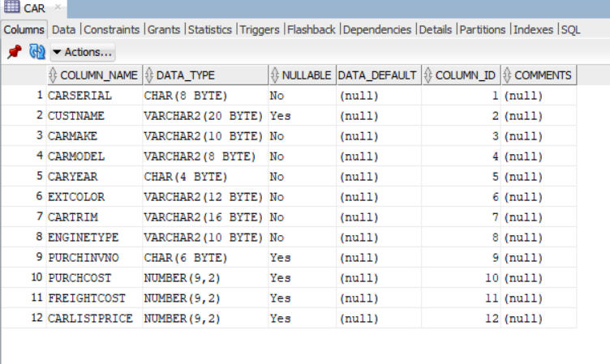Click No nullable cell for CARSERIAL
Image resolution: width=610 pixels, height=364 pixels.
pyautogui.click(x=303, y=96)
